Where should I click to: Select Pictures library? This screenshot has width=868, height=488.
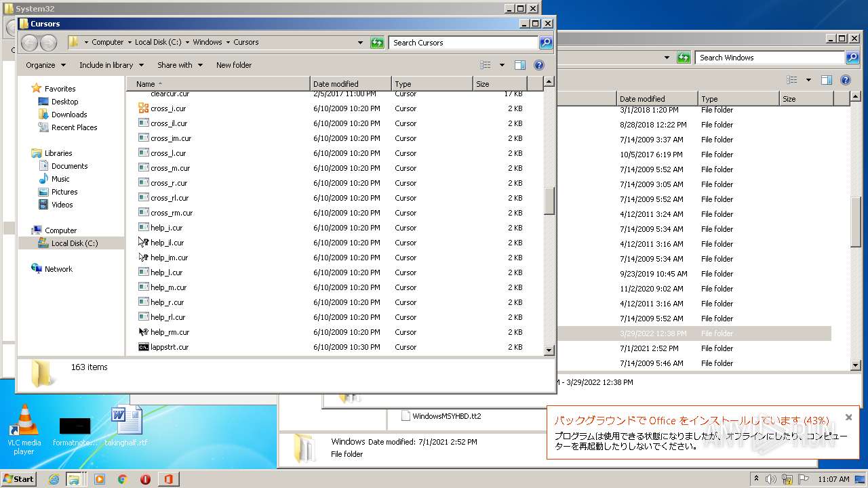64,192
